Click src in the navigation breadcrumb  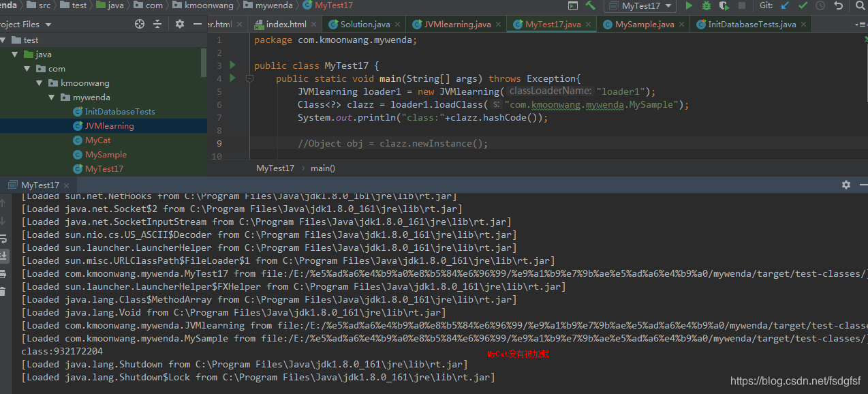39,5
